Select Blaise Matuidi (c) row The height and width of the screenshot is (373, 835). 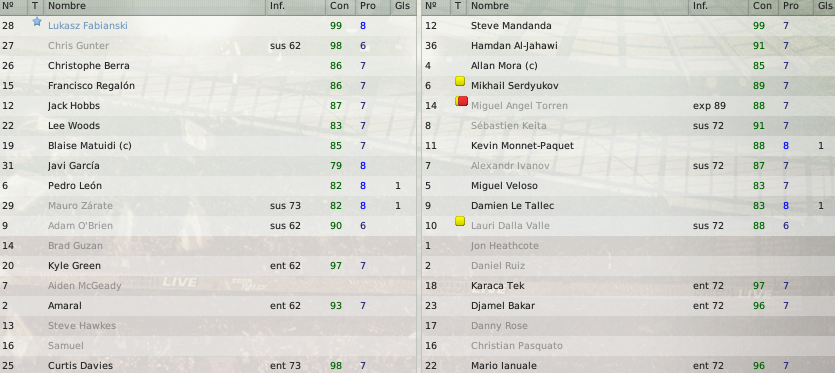(208, 145)
